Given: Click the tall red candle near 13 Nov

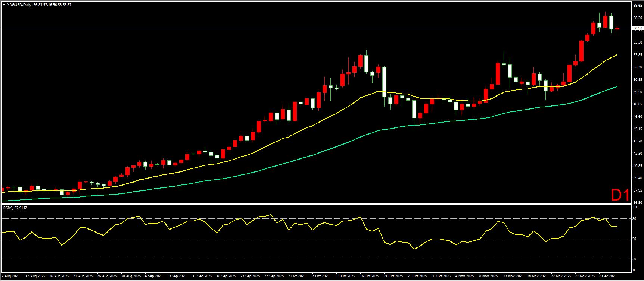Looking at the screenshot, I should point(498,74).
